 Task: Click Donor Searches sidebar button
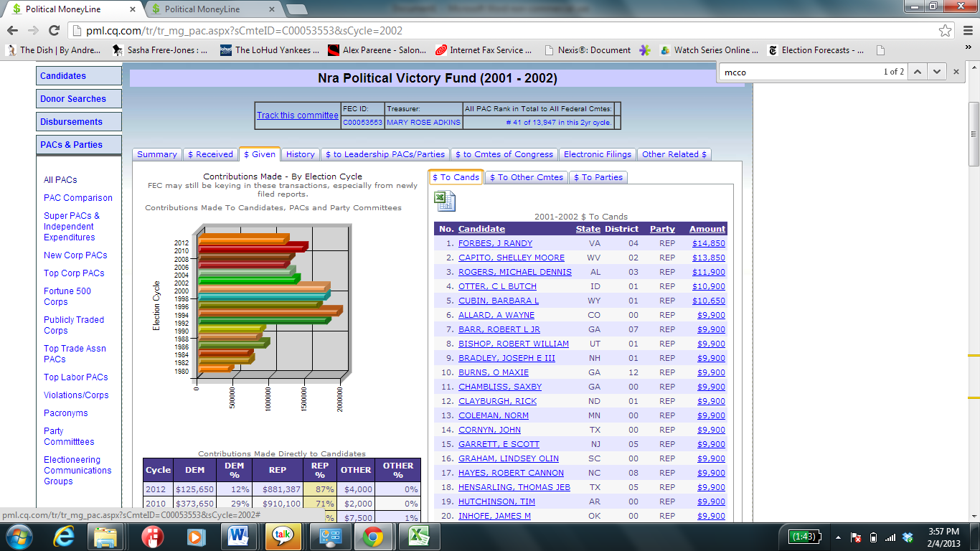tap(79, 99)
